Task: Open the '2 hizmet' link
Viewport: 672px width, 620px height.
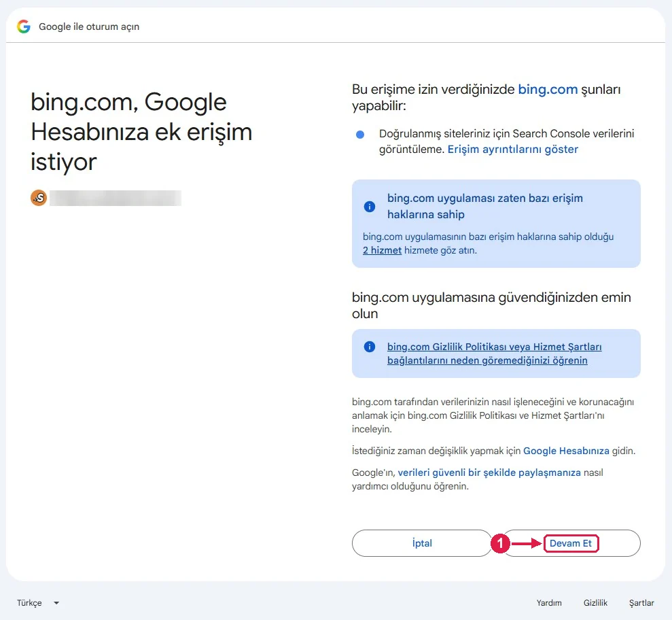Action: pyautogui.click(x=382, y=250)
